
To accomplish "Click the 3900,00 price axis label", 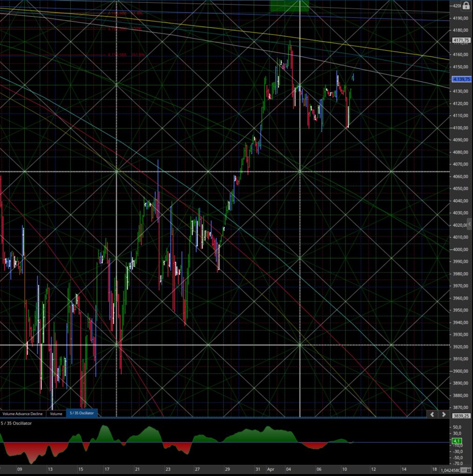I will tap(460, 371).
